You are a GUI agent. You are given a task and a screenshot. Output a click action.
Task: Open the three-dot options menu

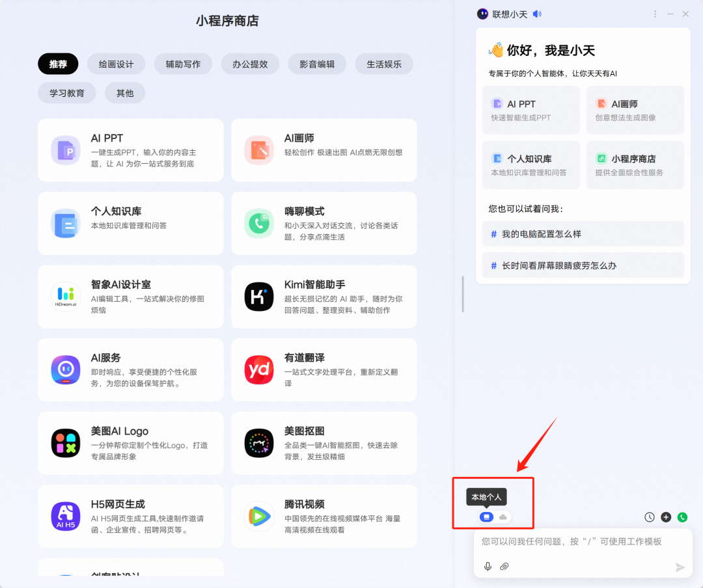coord(655,13)
